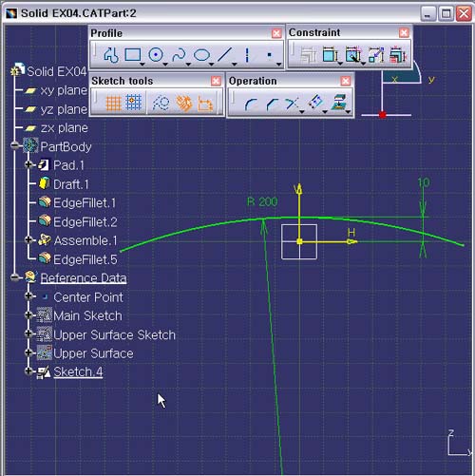Collapse the PartBody tree node
475x476 pixels.
(14, 145)
